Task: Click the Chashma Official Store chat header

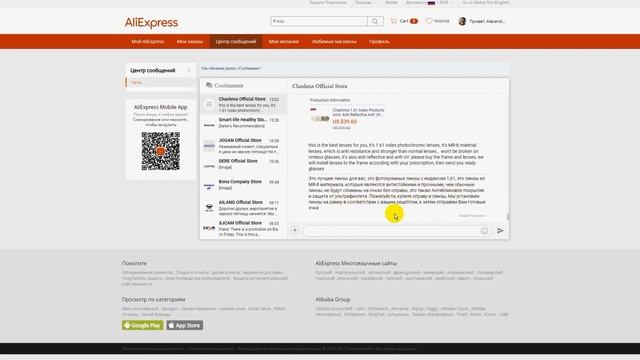Action: pos(320,86)
